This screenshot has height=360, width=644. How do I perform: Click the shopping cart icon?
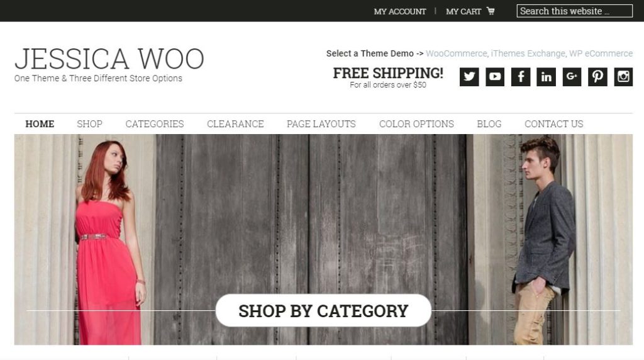tap(491, 11)
